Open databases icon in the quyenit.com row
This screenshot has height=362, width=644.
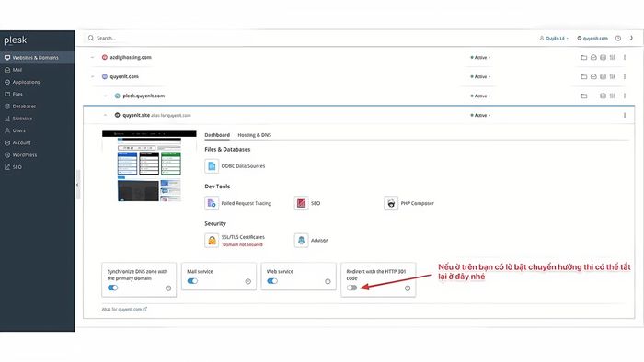[603, 76]
